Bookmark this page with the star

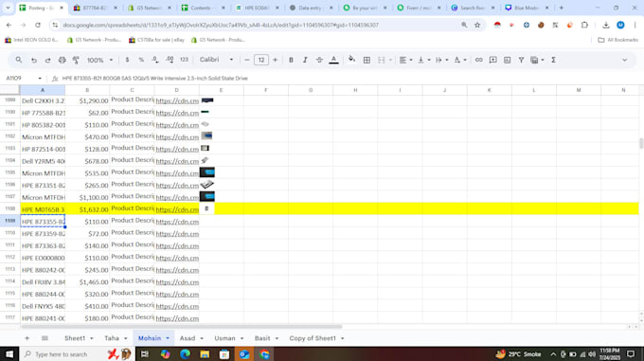[x=477, y=25]
